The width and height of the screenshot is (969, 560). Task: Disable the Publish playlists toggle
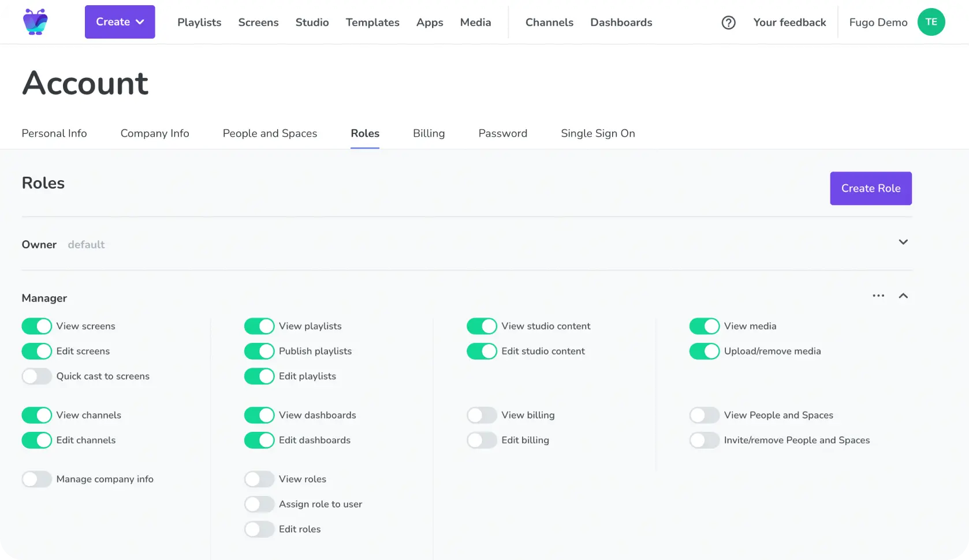coord(259,351)
